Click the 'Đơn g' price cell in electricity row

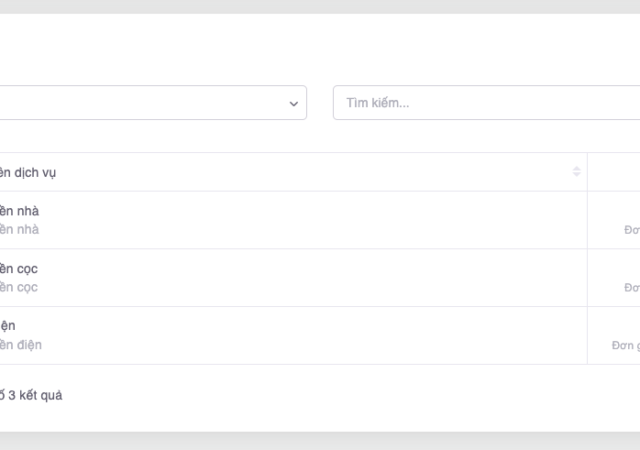click(625, 345)
